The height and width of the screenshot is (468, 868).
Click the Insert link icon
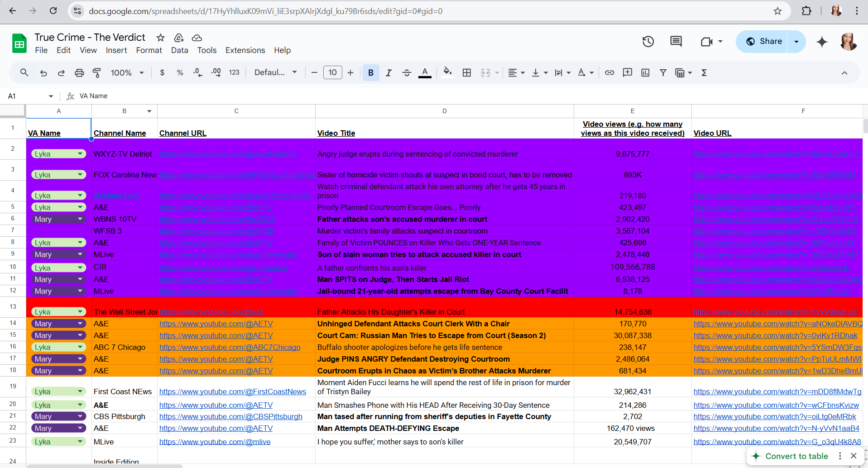609,72
